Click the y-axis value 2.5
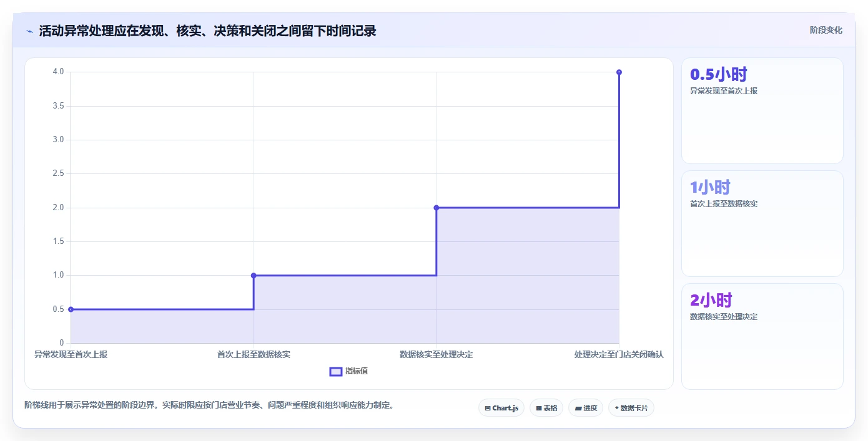The height and width of the screenshot is (441, 868). (58, 173)
